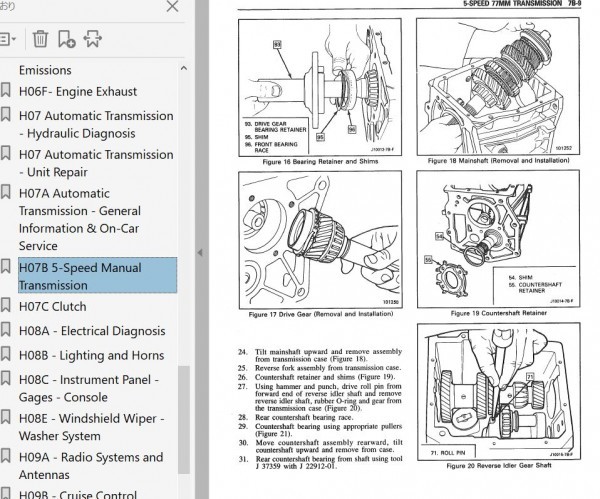Find the current bookmark with the star bookmark icon
Image resolution: width=600 pixels, height=499 pixels.
point(92,39)
